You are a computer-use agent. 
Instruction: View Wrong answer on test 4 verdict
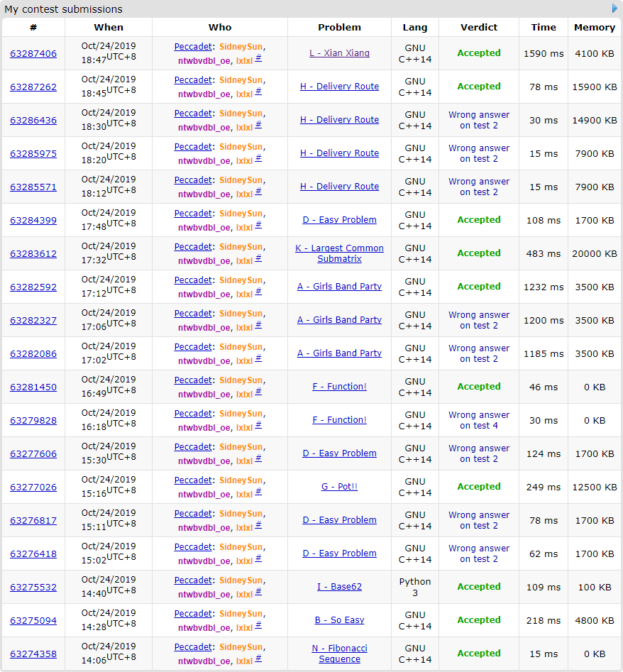[479, 420]
